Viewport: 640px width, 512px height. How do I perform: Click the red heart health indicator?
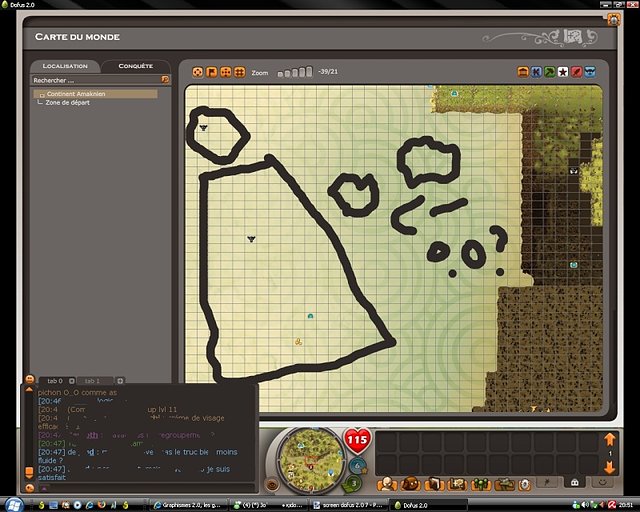pyautogui.click(x=357, y=440)
